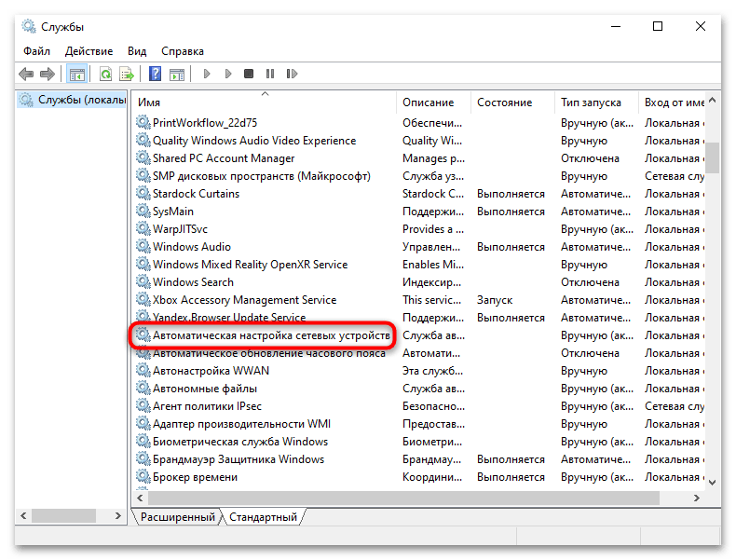Screen dimensions: 736x560
Task: Click gear icon next to Брокер времени
Action: click(x=143, y=476)
